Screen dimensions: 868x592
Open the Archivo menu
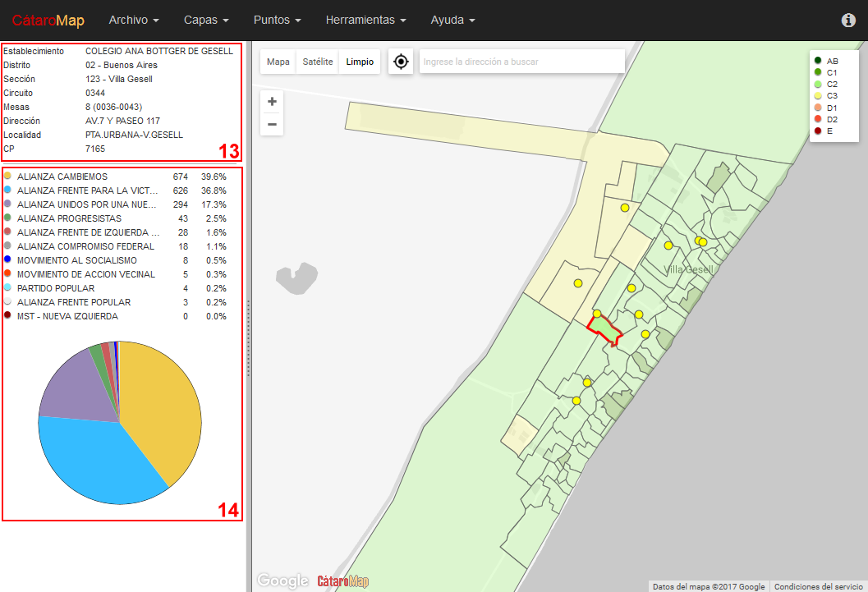pyautogui.click(x=133, y=20)
